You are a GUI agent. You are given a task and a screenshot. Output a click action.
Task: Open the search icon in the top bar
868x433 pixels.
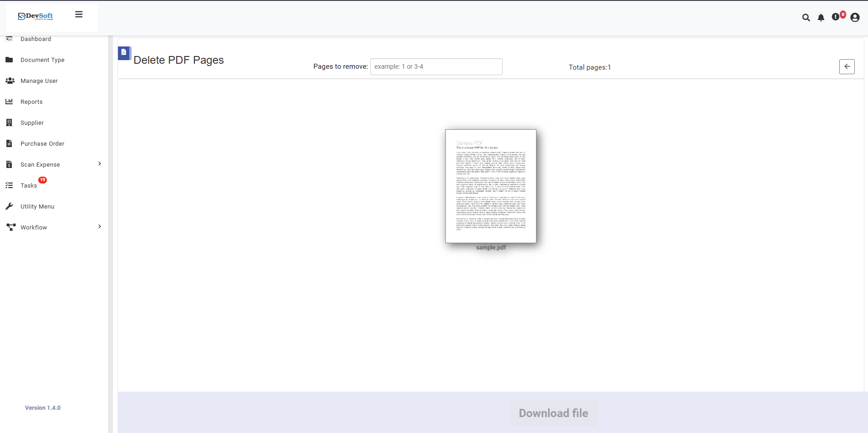pos(806,17)
